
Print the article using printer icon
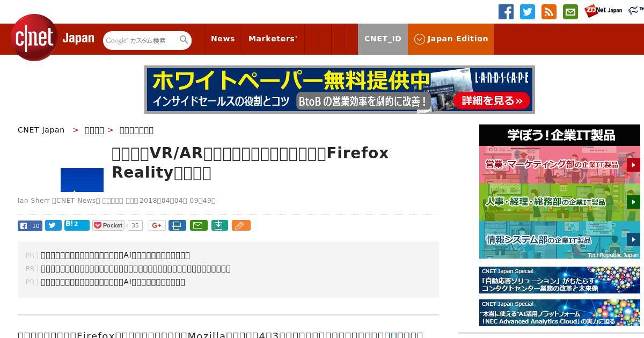coord(177,225)
